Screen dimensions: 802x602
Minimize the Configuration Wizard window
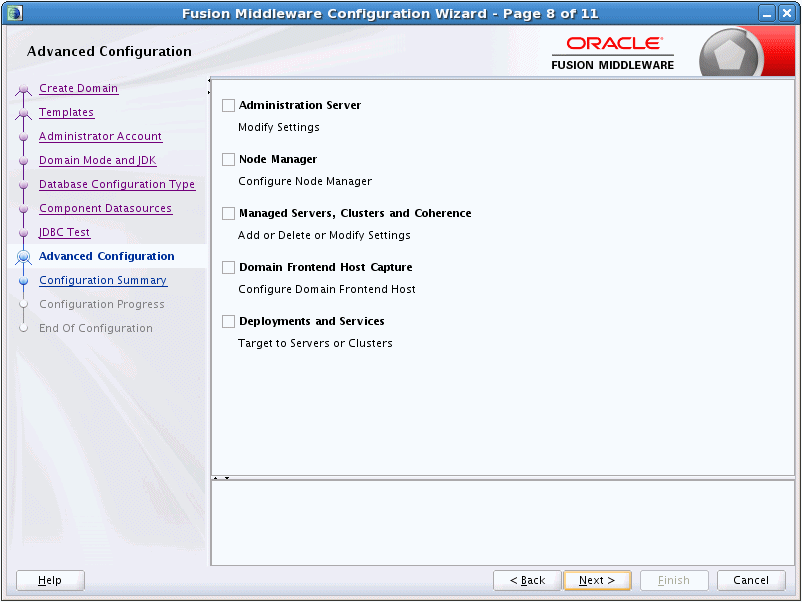tap(767, 13)
